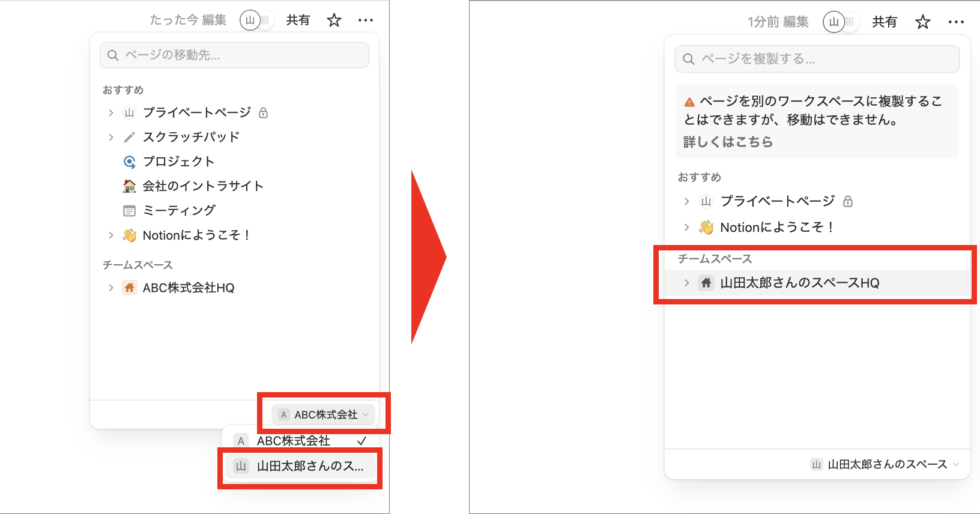The image size is (980, 514).
Task: Select プライベートページ in left panel
Action: (197, 113)
